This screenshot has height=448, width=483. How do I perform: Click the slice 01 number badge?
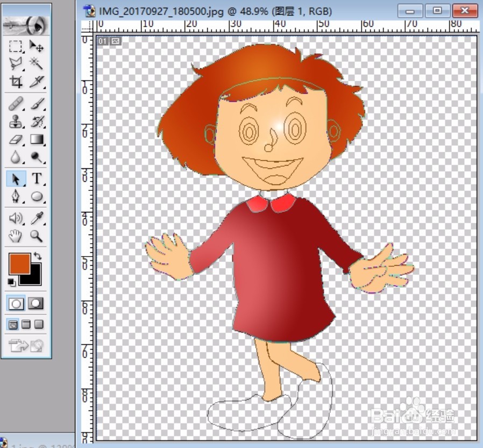(x=103, y=41)
